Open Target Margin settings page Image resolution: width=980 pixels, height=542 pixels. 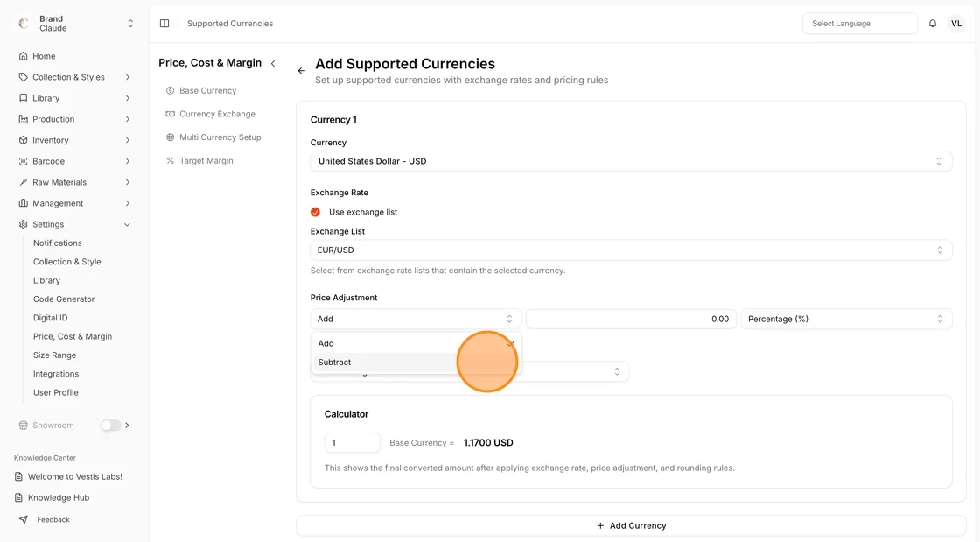pos(206,161)
